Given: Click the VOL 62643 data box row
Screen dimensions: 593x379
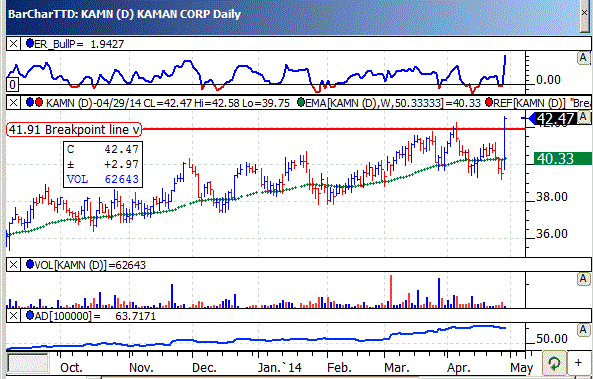Looking at the screenshot, I should pyautogui.click(x=103, y=179).
